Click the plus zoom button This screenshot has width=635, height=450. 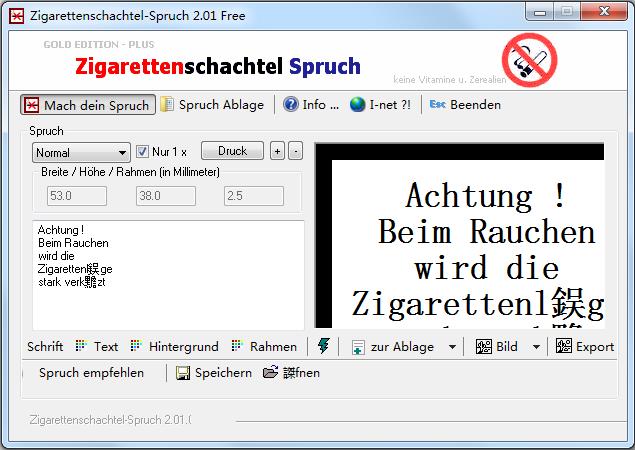pos(277,151)
